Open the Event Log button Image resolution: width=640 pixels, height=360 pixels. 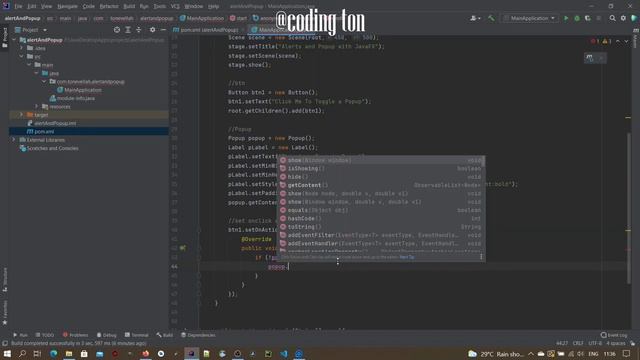coord(614,335)
